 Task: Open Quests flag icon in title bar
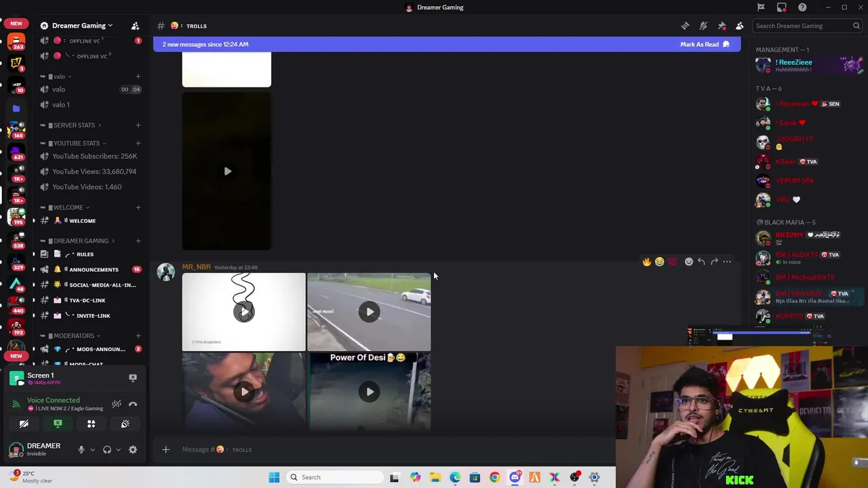coord(761,7)
